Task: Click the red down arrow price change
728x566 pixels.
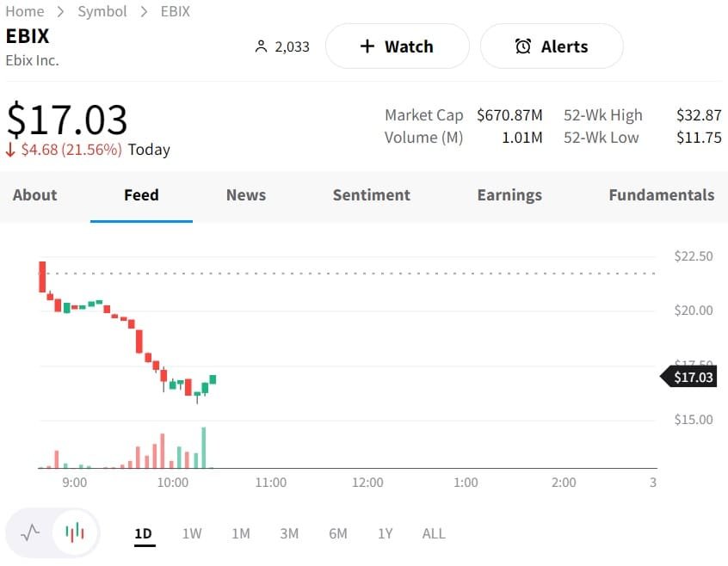Action: [10, 150]
